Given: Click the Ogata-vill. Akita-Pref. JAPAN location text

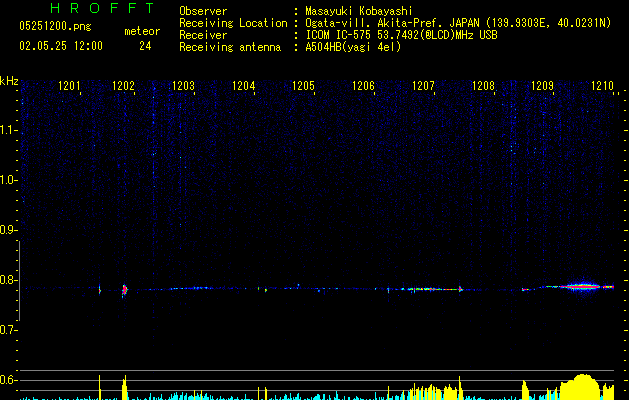Looking at the screenshot, I should coord(458,23).
